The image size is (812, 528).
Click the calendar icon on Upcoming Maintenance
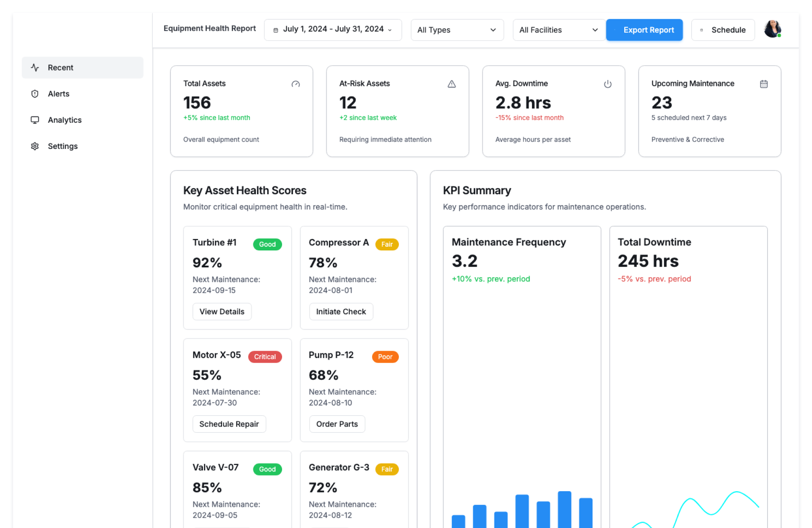764,84
